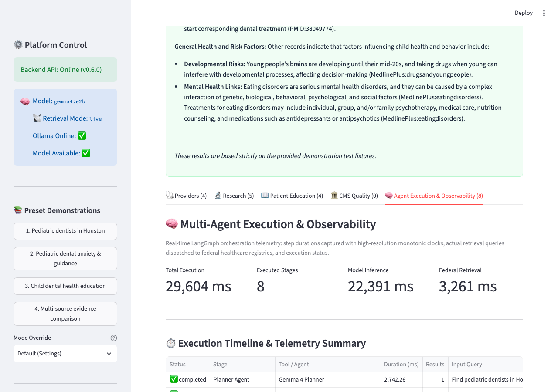Viewport: 558px width, 392px height.
Task: Click the Model Inference value 22,391 ms
Action: 381,286
